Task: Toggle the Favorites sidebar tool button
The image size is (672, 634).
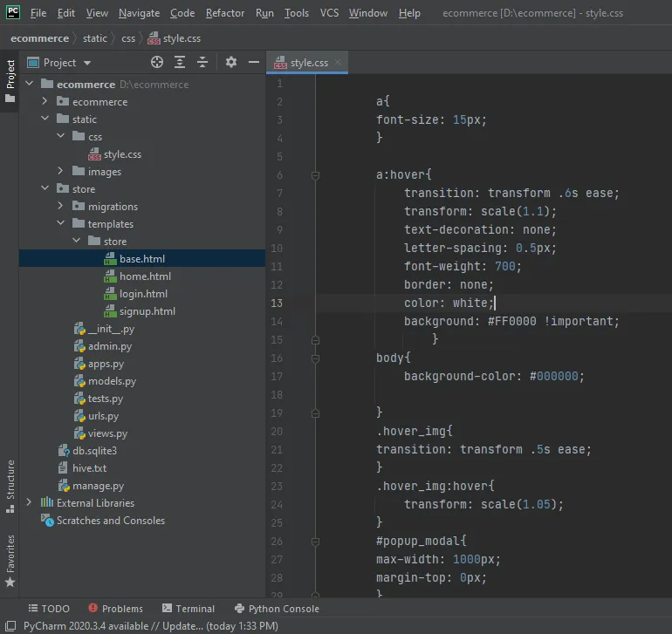Action: click(x=10, y=561)
